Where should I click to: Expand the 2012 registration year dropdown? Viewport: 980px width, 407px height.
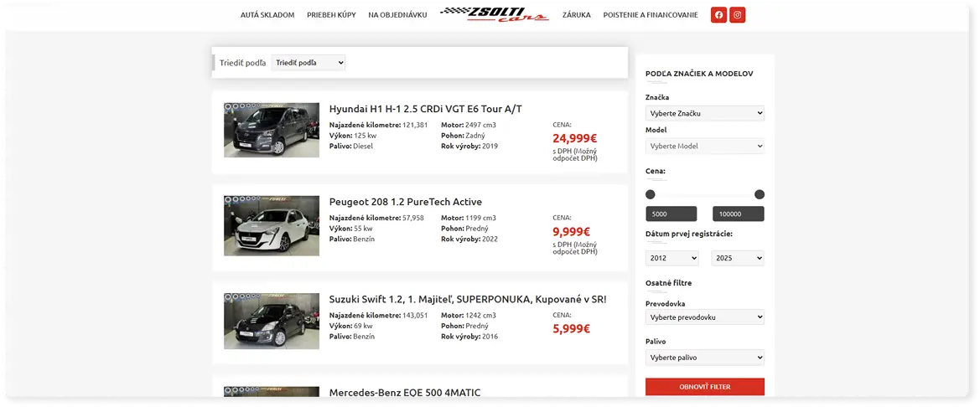[x=671, y=258]
